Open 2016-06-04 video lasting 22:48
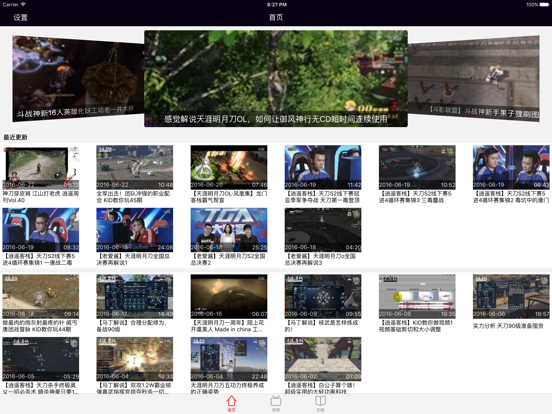552x414 pixels. (229, 359)
